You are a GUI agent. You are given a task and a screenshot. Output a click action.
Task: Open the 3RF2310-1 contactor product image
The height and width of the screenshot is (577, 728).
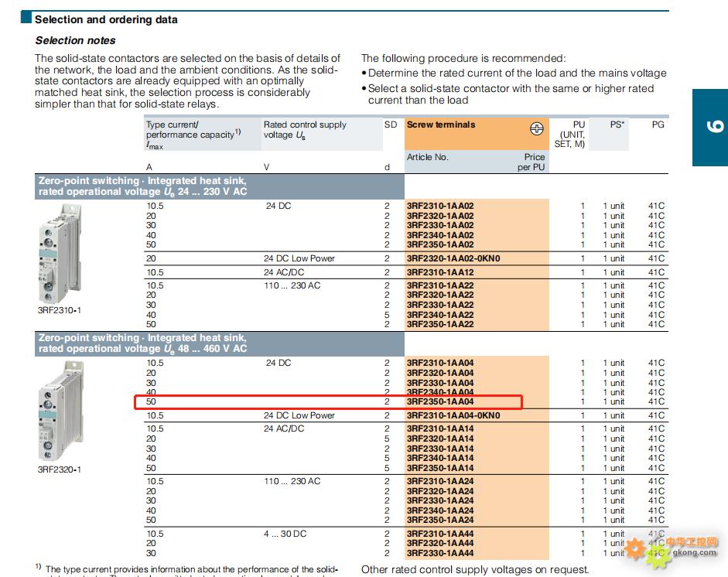click(61, 254)
